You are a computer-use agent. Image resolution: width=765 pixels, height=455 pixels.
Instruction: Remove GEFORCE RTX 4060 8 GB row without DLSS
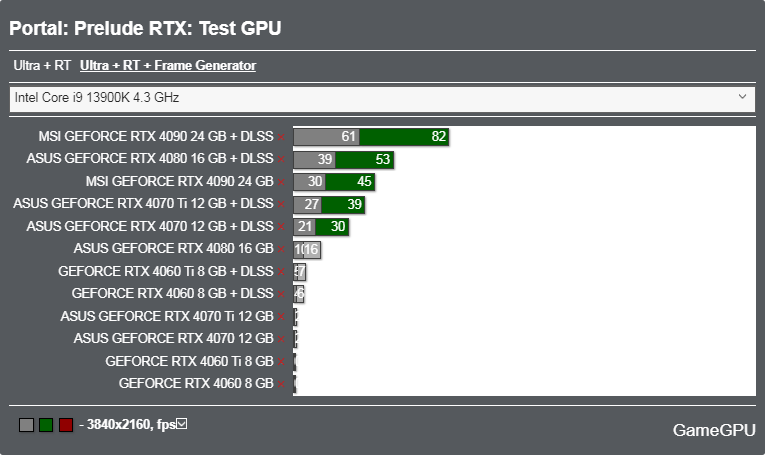281,384
